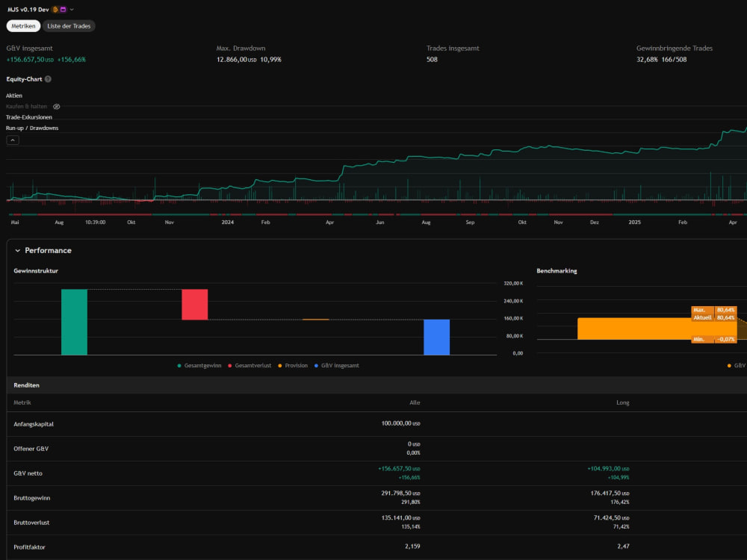Switch to the Liste der Trades tab
This screenshot has width=747, height=560.
(x=69, y=26)
